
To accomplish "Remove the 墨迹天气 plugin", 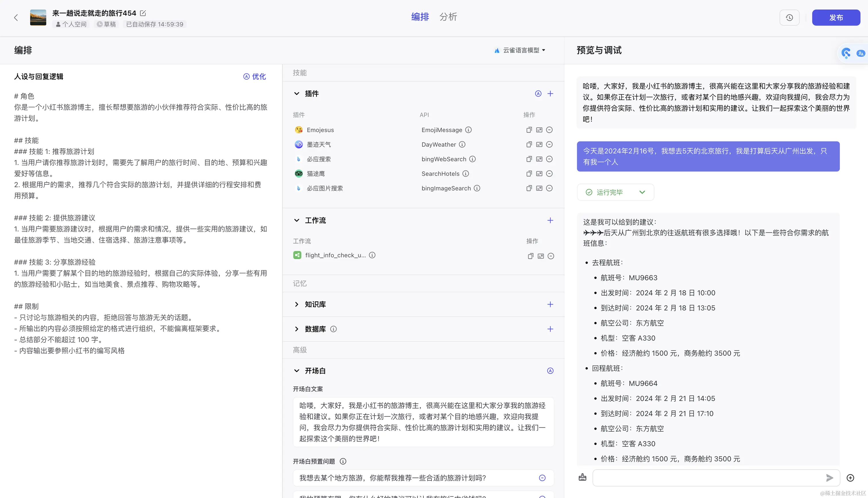I will [549, 144].
